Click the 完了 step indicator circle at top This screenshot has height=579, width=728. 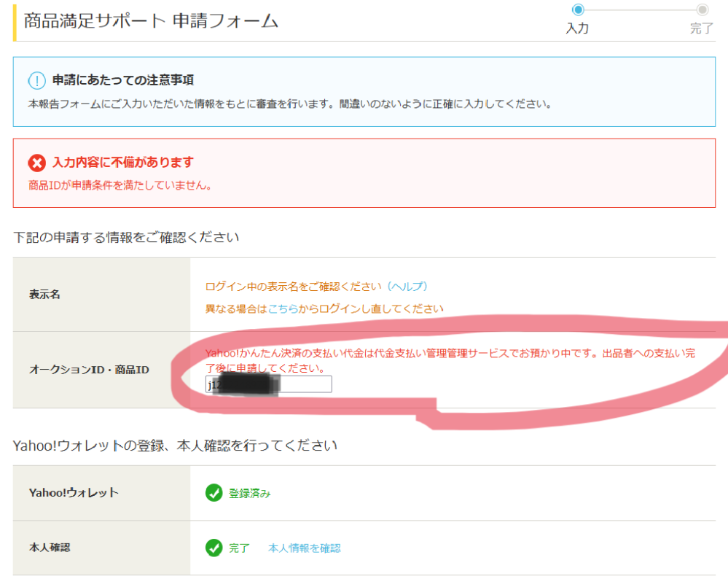(702, 9)
